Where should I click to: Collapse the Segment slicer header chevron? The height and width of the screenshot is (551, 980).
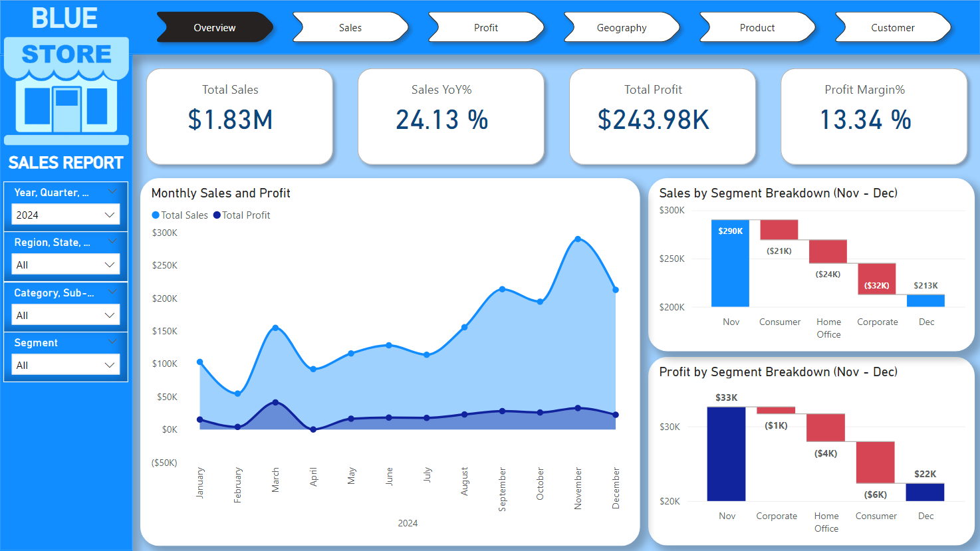[112, 342]
